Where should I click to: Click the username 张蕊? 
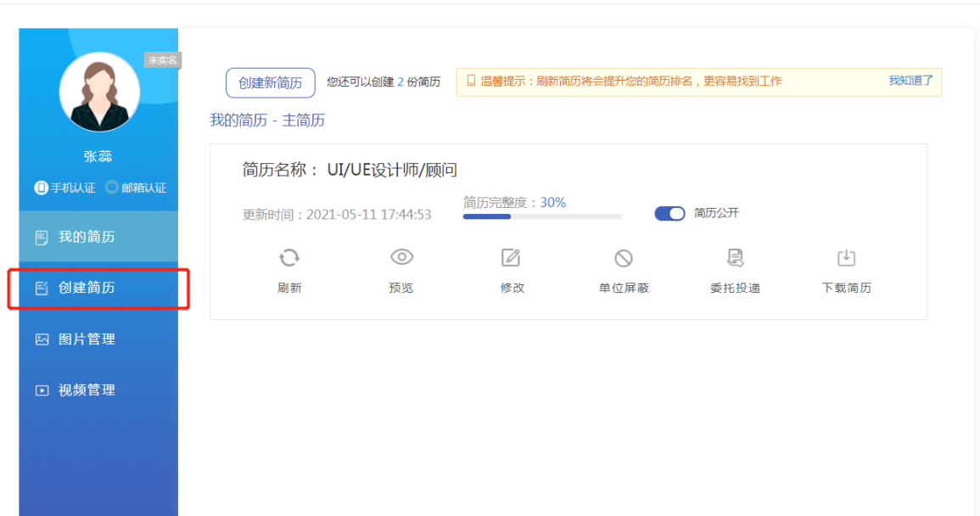(98, 156)
